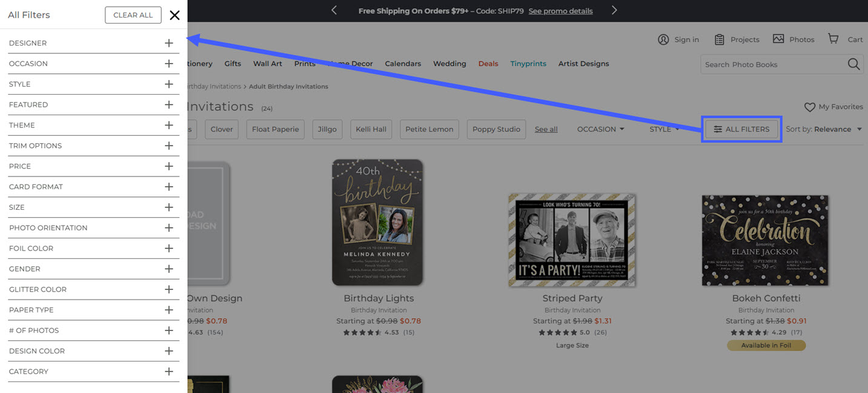Expand the FOIL COLOR filter section
This screenshot has width=868, height=393.
click(168, 248)
